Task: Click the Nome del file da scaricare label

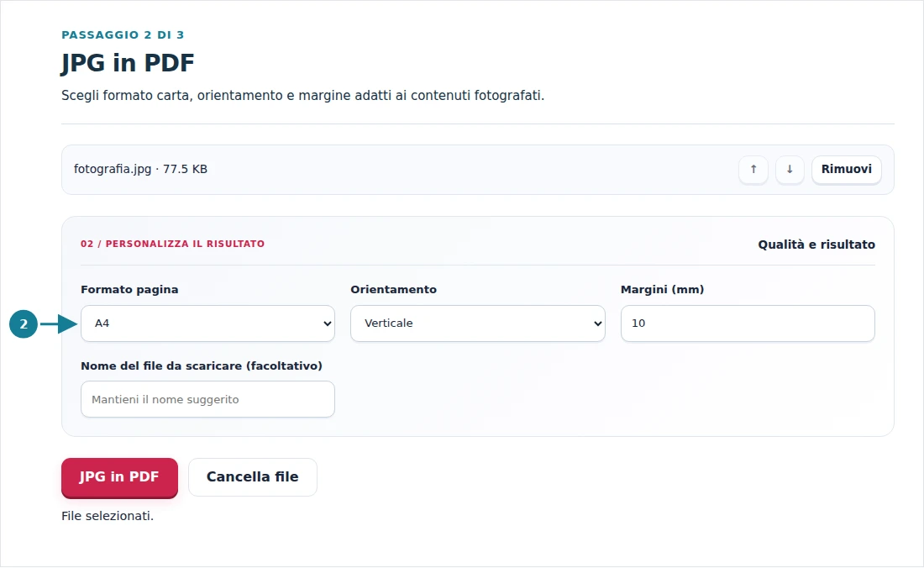Action: point(202,366)
